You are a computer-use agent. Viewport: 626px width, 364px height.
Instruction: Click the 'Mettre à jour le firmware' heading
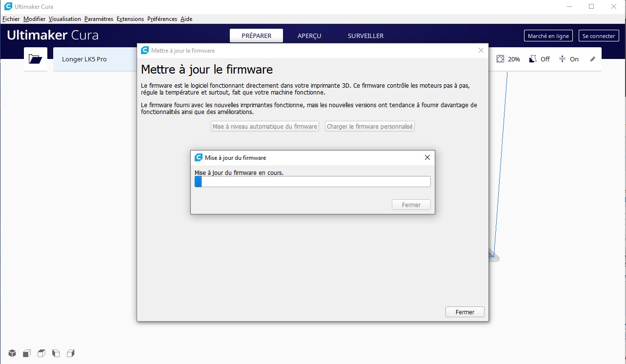[x=207, y=69]
